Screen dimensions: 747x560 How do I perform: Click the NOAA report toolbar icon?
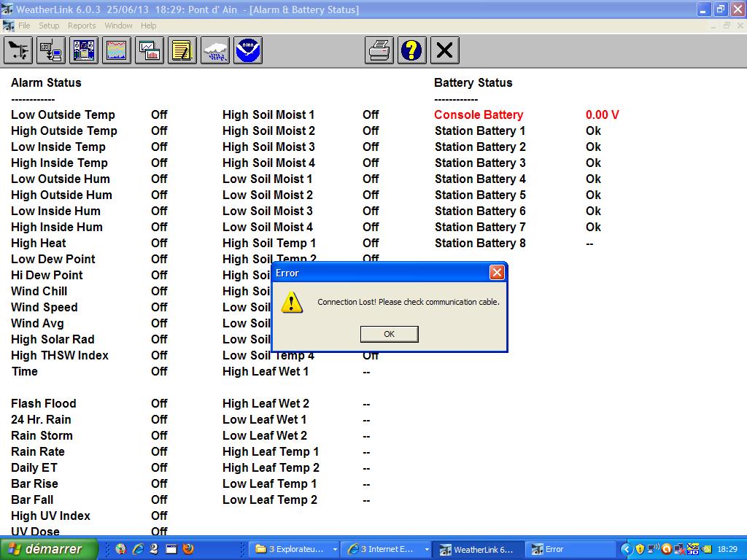[248, 50]
